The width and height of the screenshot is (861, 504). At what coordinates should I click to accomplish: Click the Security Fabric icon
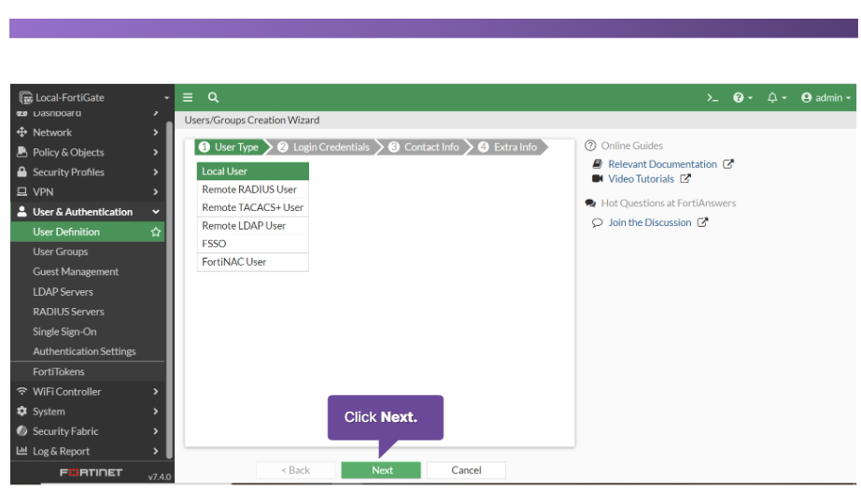click(22, 431)
